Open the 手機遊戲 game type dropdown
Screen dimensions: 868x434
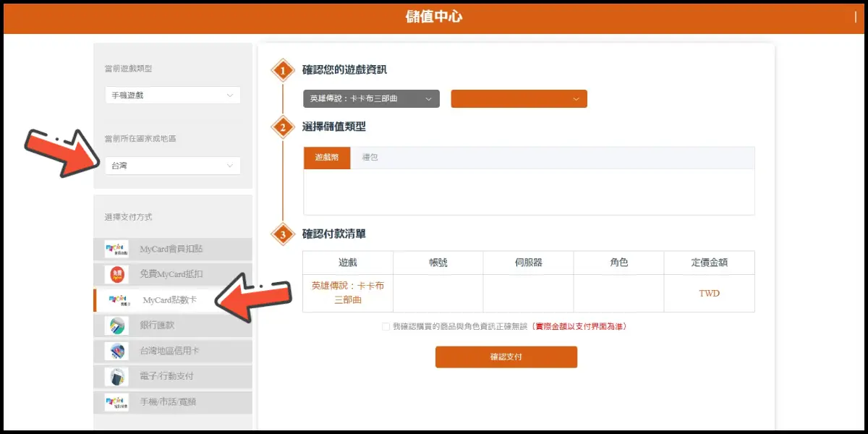[x=172, y=95]
